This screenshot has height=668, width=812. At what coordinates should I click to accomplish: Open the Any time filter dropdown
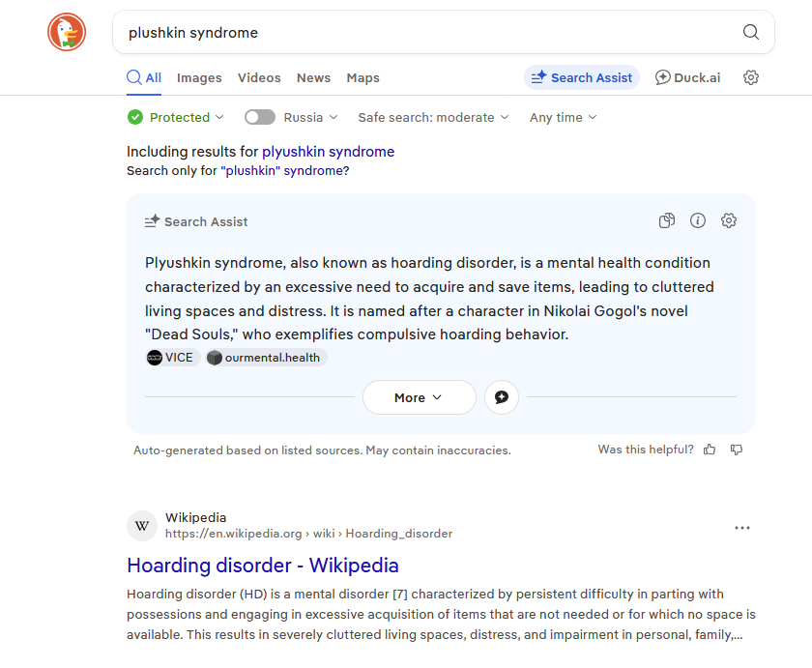tap(563, 117)
